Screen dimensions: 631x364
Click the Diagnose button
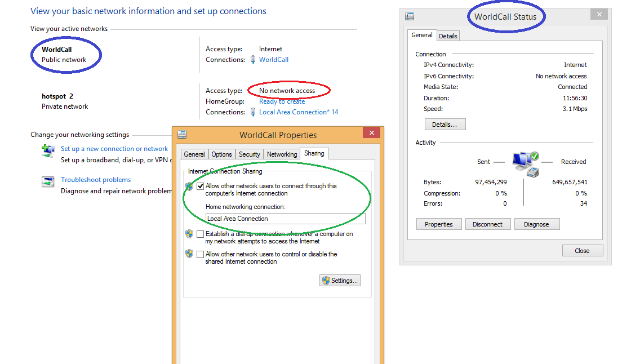click(x=537, y=224)
